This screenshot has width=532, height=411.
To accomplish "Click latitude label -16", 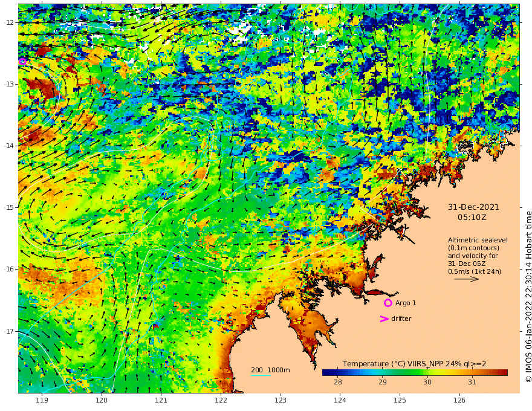I will pyautogui.click(x=9, y=269).
